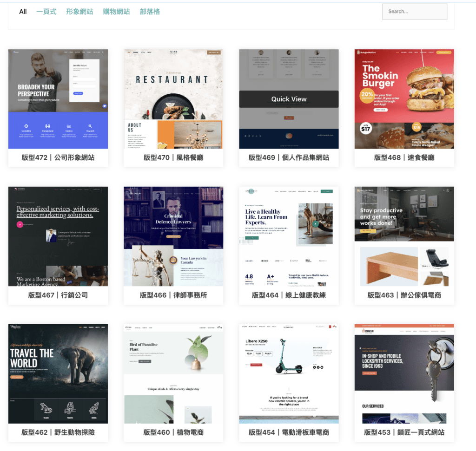This screenshot has width=476, height=451.
Task: Click the 版型463｜辦公傢俱電商 title link
Action: click(404, 295)
